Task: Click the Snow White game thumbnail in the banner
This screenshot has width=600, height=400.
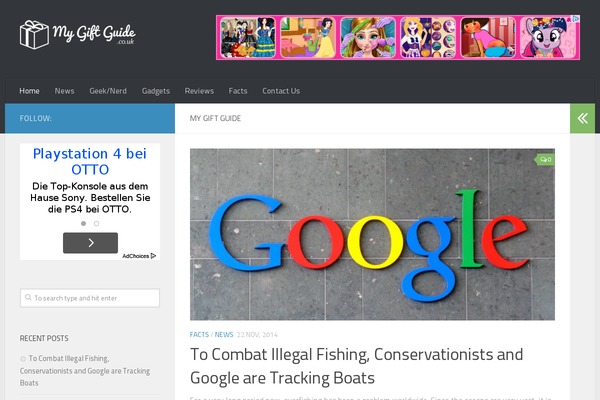Action: (x=308, y=38)
